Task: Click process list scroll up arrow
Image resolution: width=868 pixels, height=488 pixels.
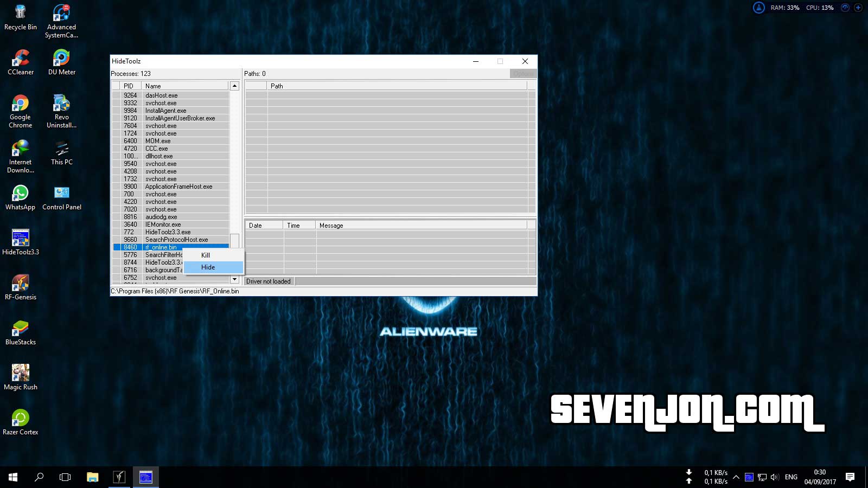Action: click(234, 86)
